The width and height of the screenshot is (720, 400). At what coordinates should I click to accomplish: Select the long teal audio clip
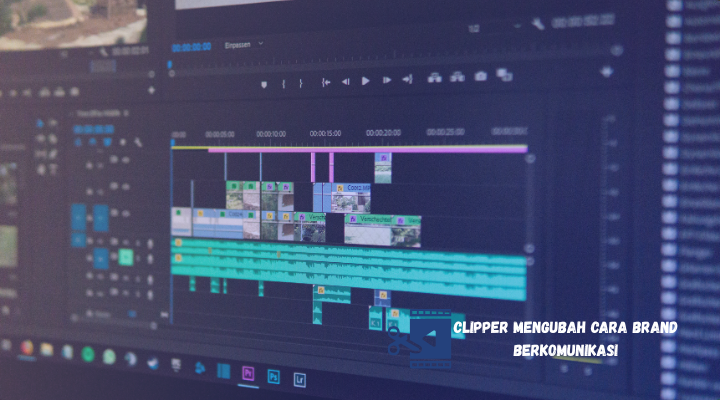point(349,270)
